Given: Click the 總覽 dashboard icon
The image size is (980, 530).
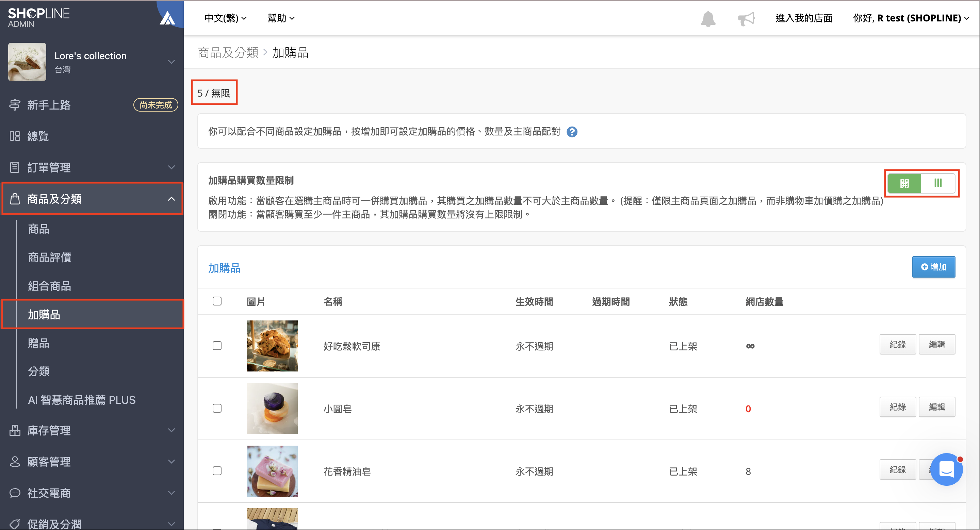Looking at the screenshot, I should click(x=15, y=136).
